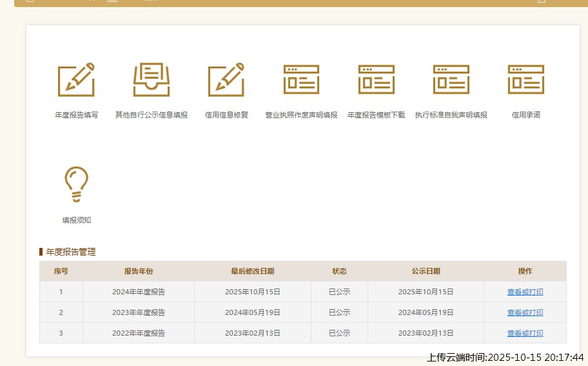Image resolution: width=588 pixels, height=366 pixels.
Task: Click the 操作 column header
Action: (x=525, y=271)
